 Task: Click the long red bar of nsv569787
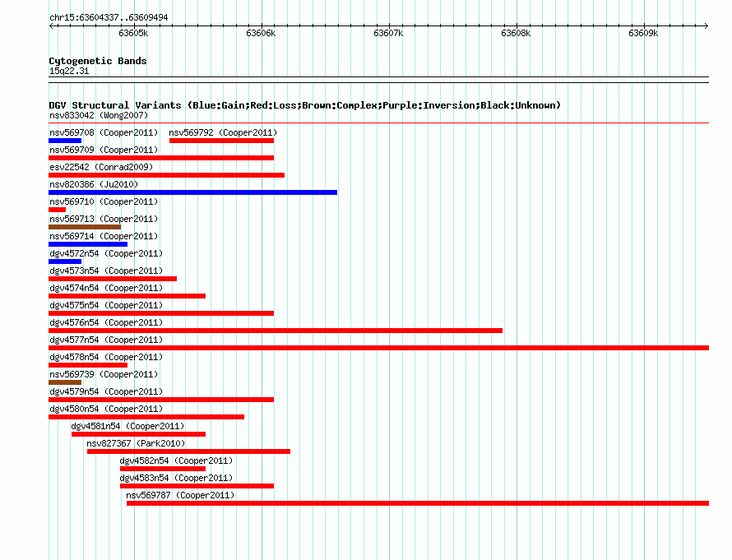point(418,503)
